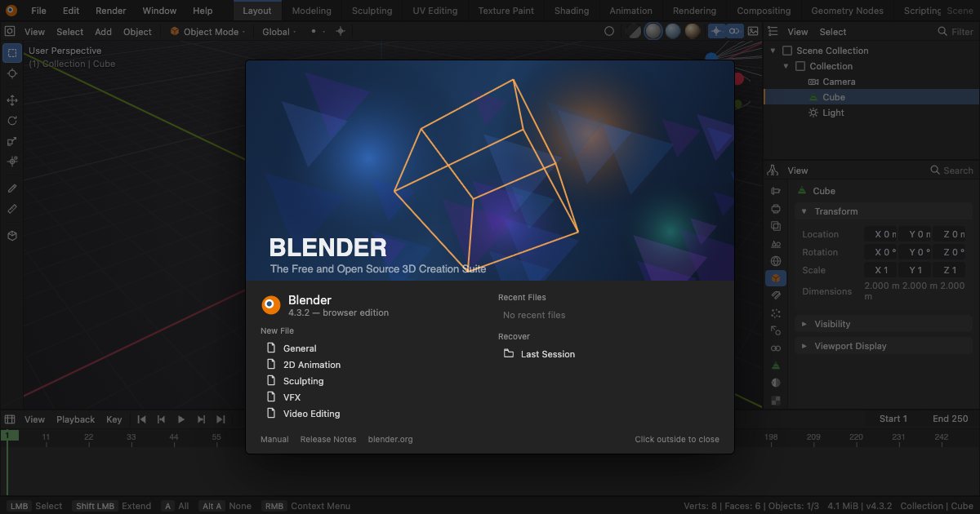Select the Add Cube tool
Viewport: 980px width, 514px height.
(12, 236)
